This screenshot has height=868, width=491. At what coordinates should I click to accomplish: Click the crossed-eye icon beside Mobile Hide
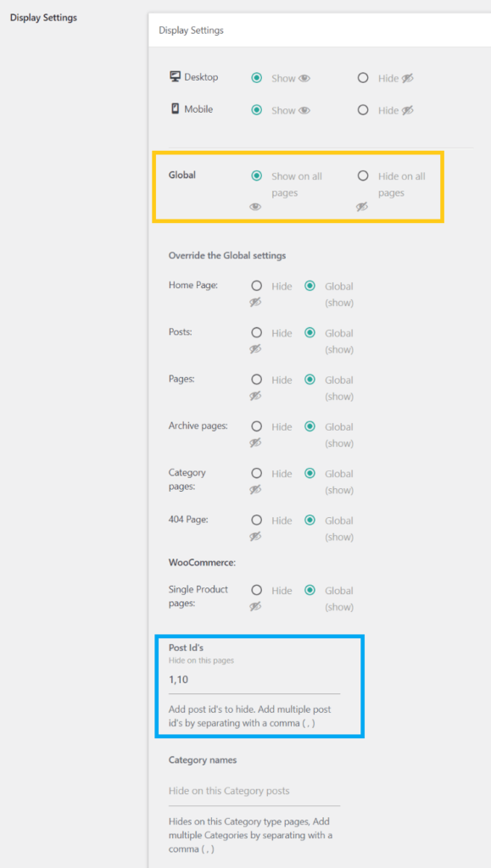click(408, 111)
